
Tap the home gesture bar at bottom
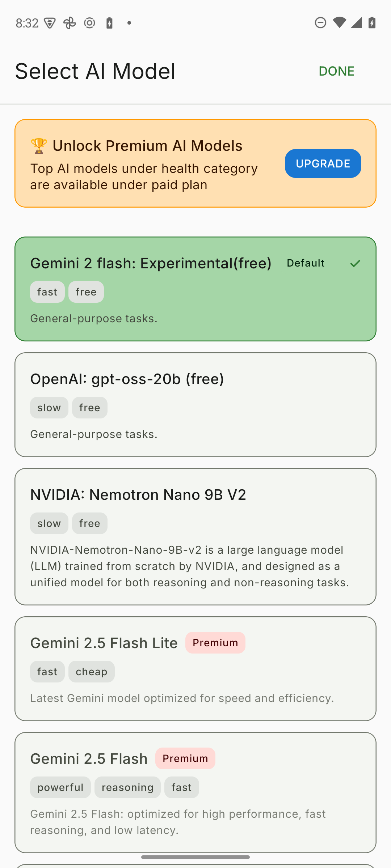[195, 857]
